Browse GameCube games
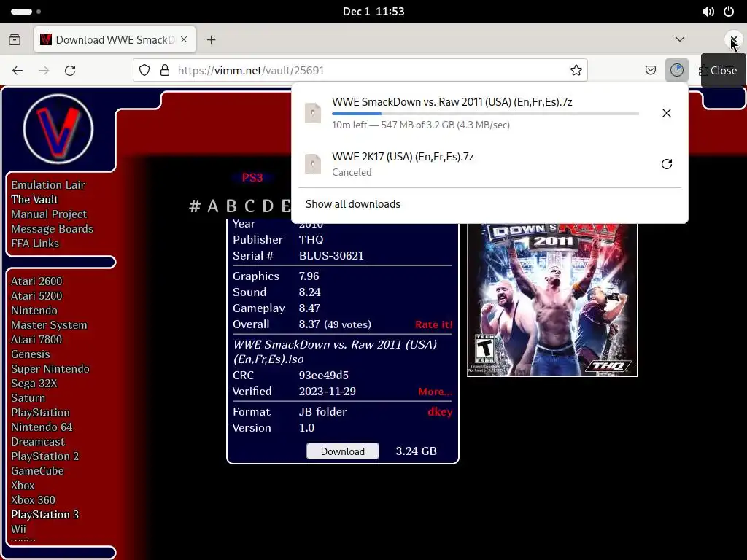This screenshot has height=560, width=747. click(x=38, y=471)
